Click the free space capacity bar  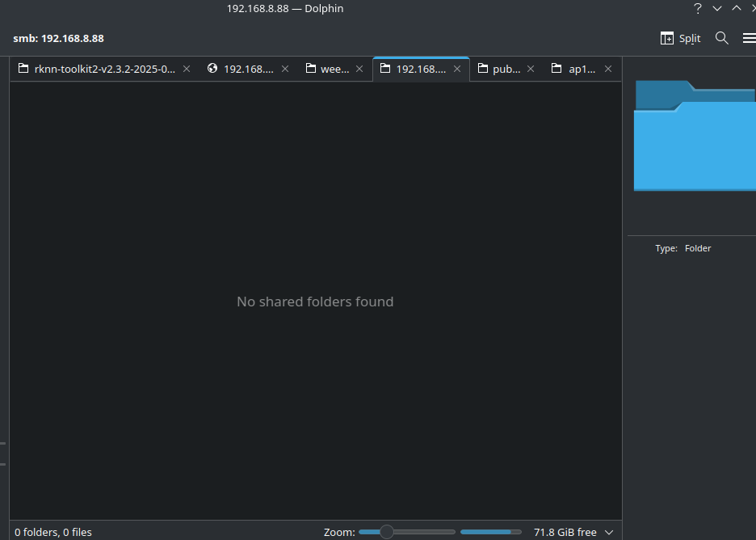tap(491, 532)
